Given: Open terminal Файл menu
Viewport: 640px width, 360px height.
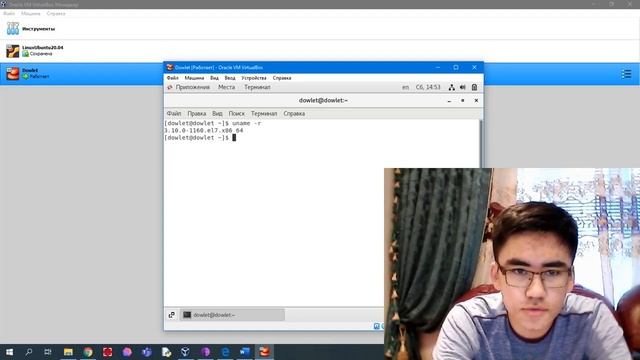Looking at the screenshot, I should [x=174, y=113].
